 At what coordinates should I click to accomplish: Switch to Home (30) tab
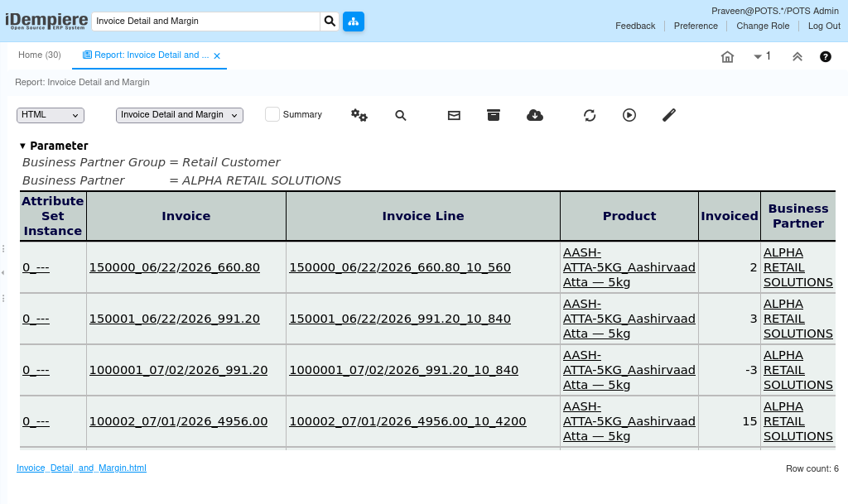[x=40, y=55]
